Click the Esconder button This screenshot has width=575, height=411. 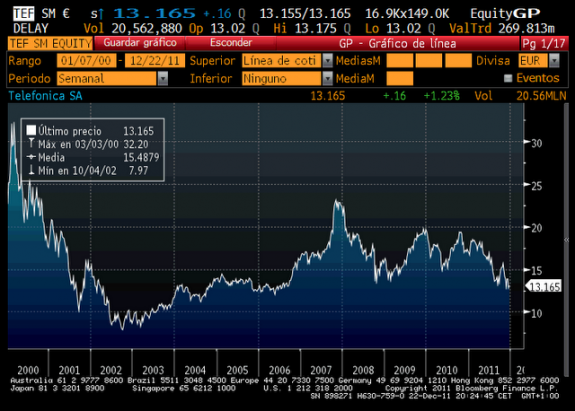click(231, 43)
